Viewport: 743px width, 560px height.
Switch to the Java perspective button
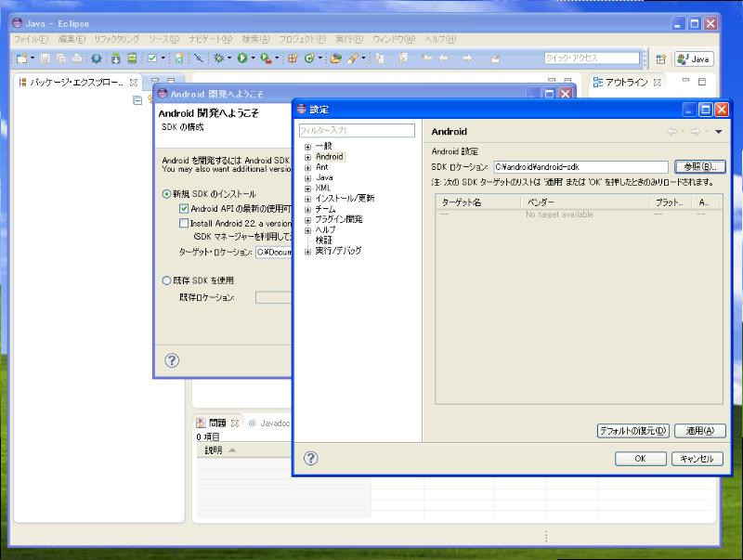pos(693,59)
